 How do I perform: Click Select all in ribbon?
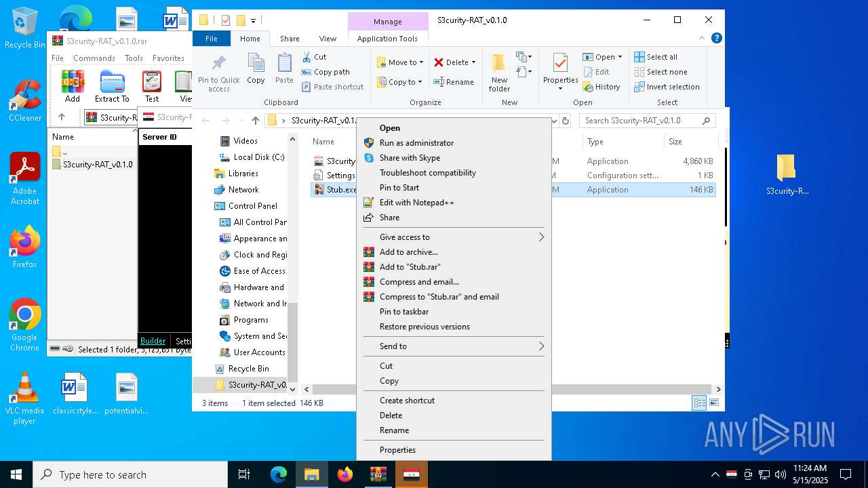point(656,57)
